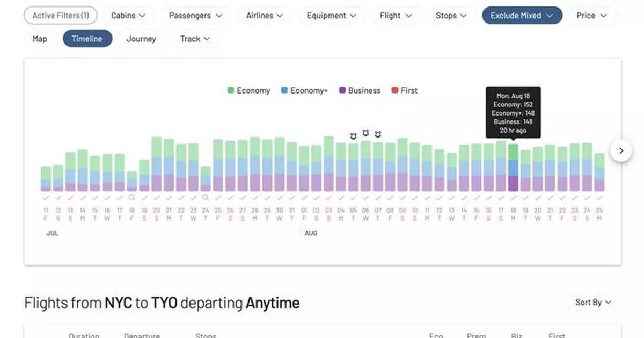644x338 pixels.
Task: Click the magnifier icon below Jul 18
Action: coord(132,198)
